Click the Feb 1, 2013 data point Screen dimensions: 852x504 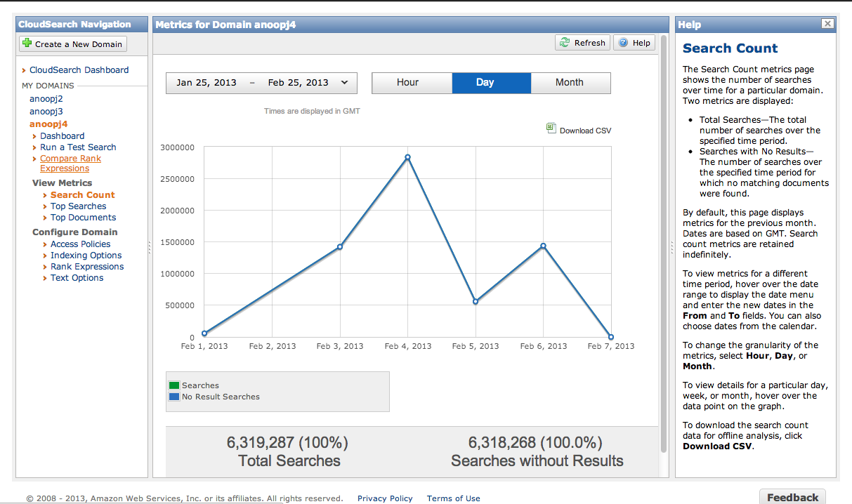point(204,333)
